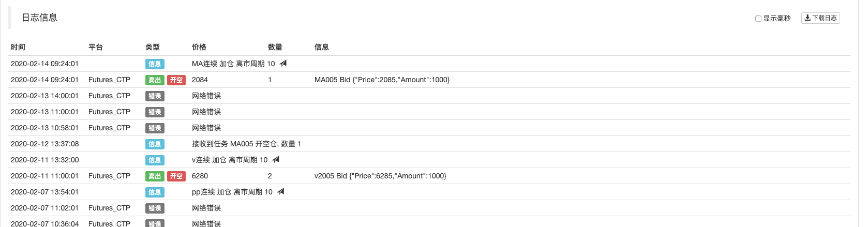Click the paper-plane icon beside v连续 加仓
Viewport: 868px width, 227px height.
click(x=276, y=160)
